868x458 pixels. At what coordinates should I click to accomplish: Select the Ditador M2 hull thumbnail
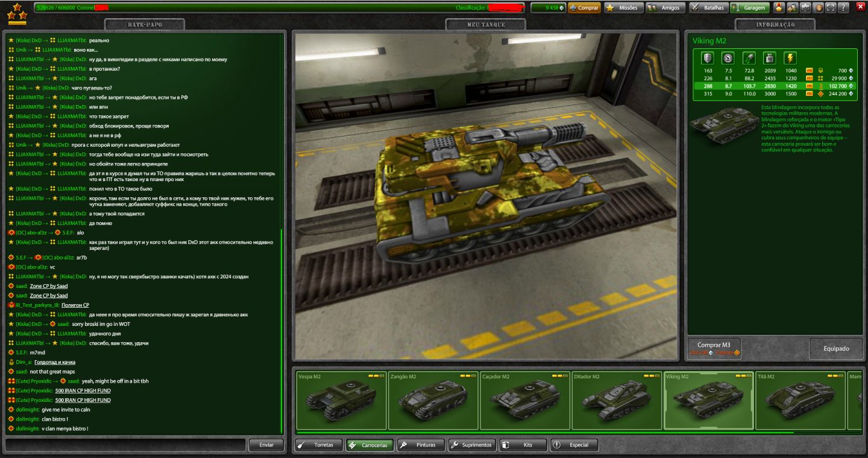(x=617, y=400)
